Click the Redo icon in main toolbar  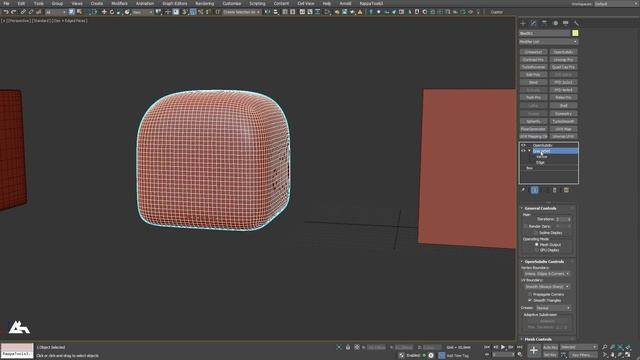coord(14,12)
